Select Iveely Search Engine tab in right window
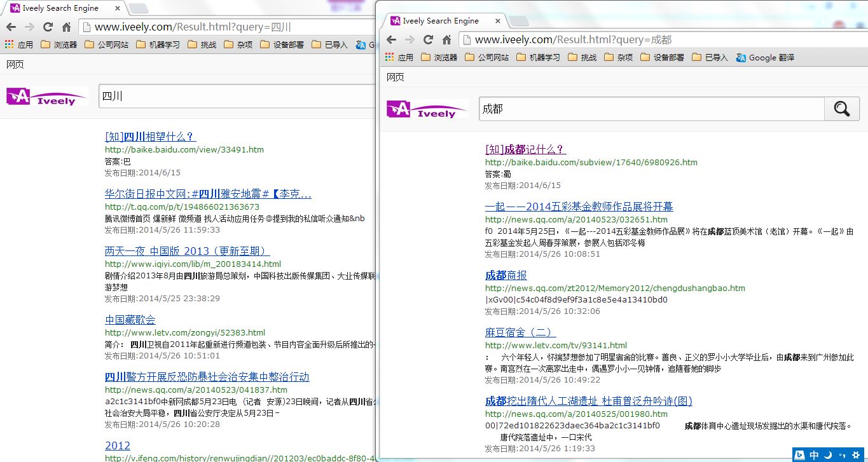868x462 pixels. click(444, 21)
